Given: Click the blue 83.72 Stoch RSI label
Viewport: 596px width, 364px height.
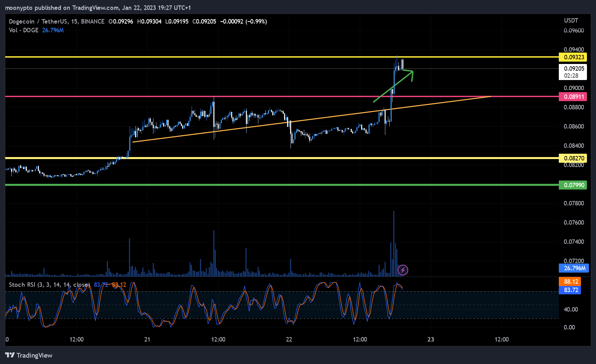Looking at the screenshot, I should point(570,290).
